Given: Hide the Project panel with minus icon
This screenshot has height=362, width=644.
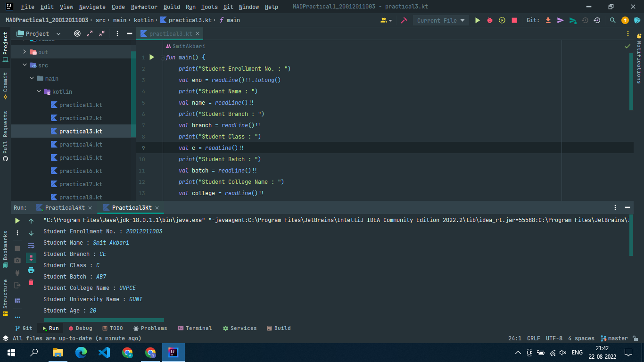Looking at the screenshot, I should (129, 33).
